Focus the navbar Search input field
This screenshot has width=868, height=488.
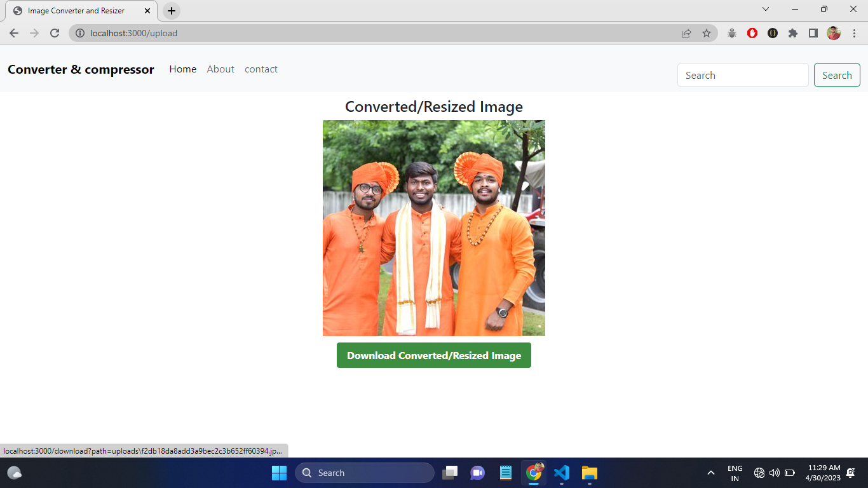[743, 75]
